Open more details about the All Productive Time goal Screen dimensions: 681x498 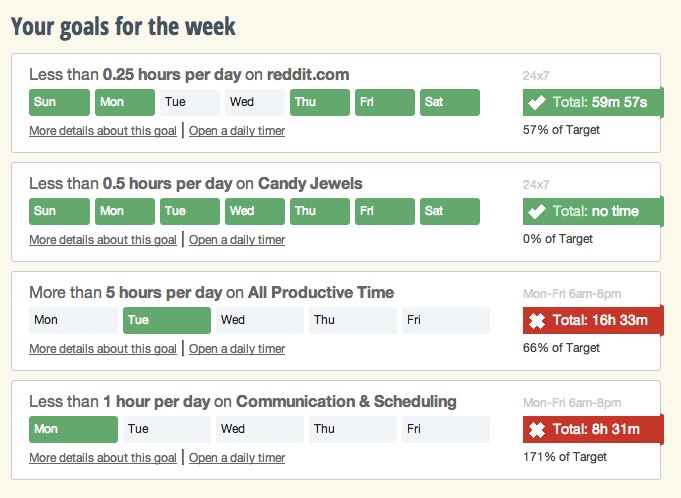(103, 349)
